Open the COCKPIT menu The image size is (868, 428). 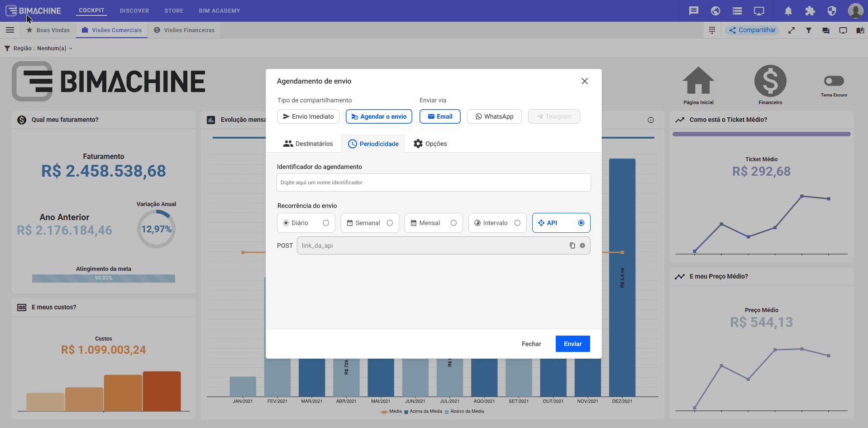[91, 10]
